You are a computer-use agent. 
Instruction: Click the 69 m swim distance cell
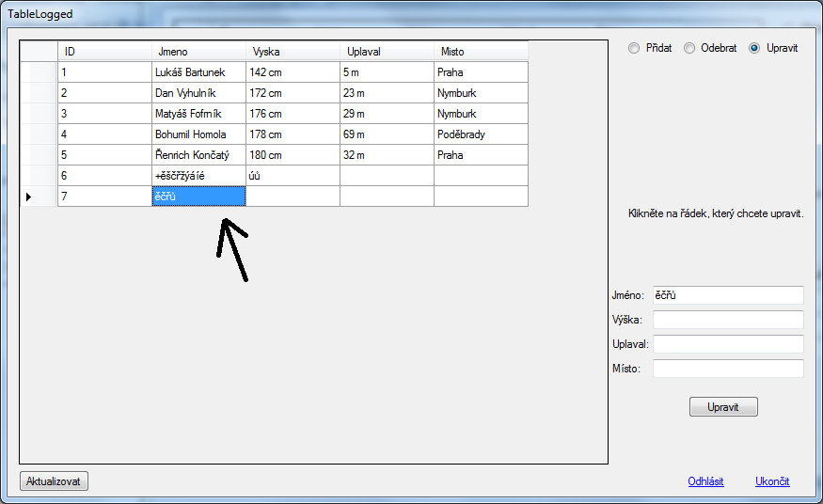point(387,134)
